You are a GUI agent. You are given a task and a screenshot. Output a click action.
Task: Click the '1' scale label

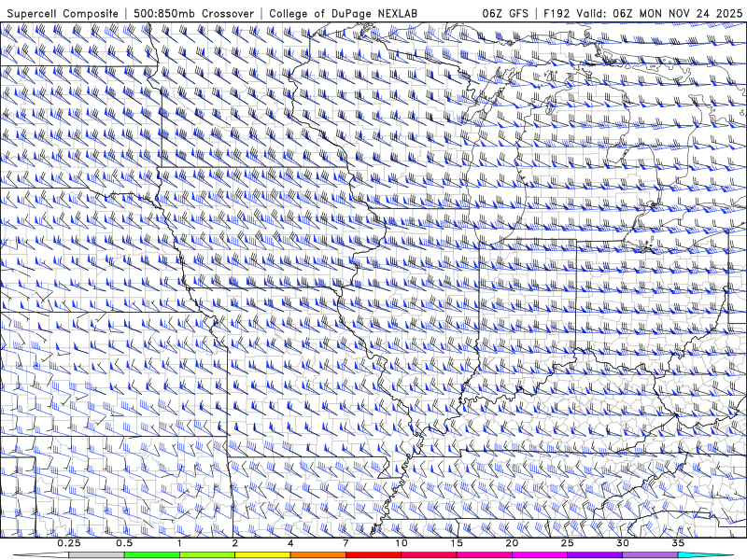point(179,543)
